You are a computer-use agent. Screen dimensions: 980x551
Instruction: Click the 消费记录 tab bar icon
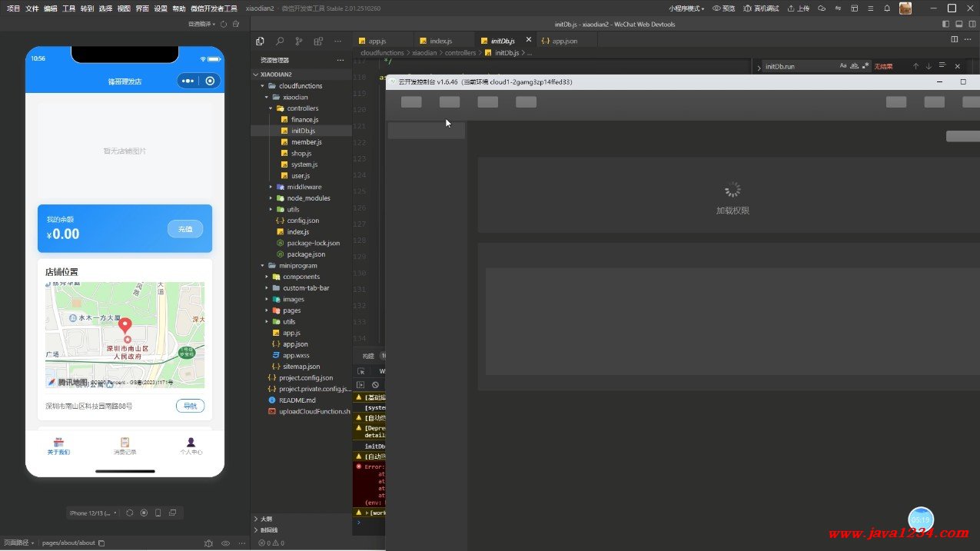point(125,443)
